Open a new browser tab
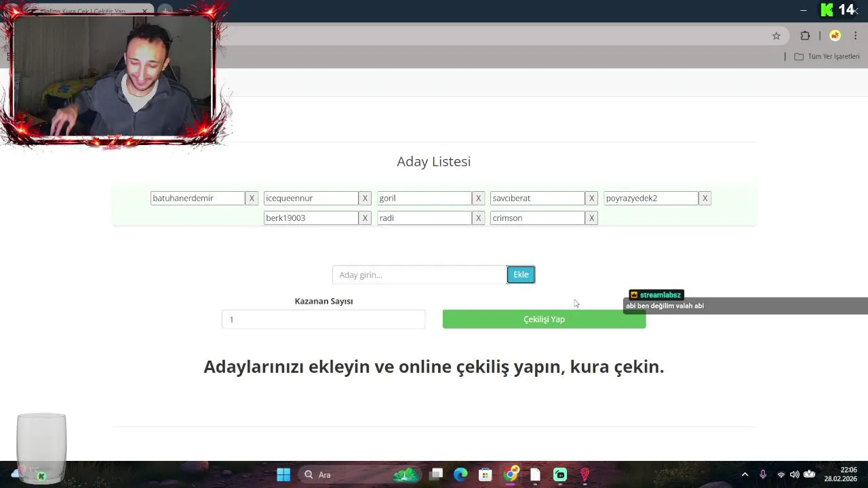Image resolution: width=868 pixels, height=488 pixels. (165, 12)
